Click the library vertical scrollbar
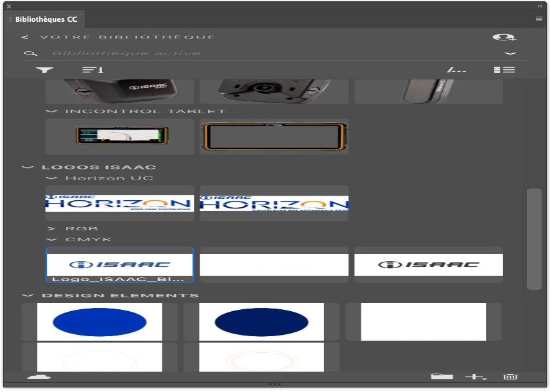The width and height of the screenshot is (550, 392). tap(534, 239)
